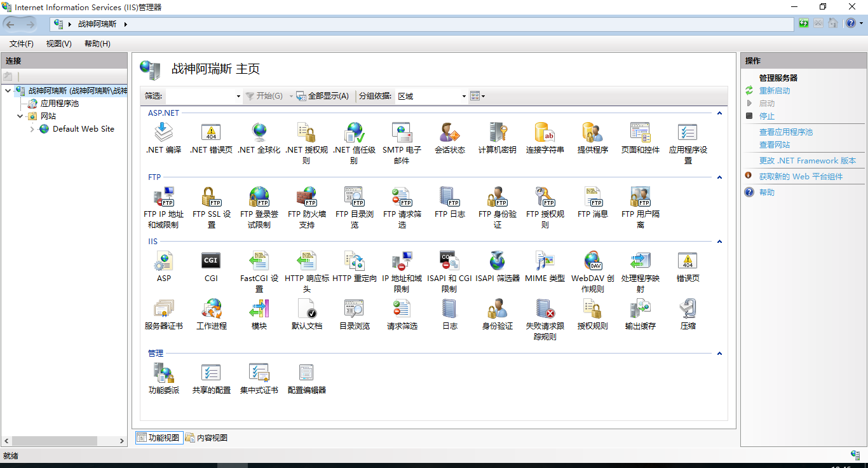Open FTP IP 地址和域限制 icon
The height and width of the screenshot is (468, 868).
[x=164, y=196]
